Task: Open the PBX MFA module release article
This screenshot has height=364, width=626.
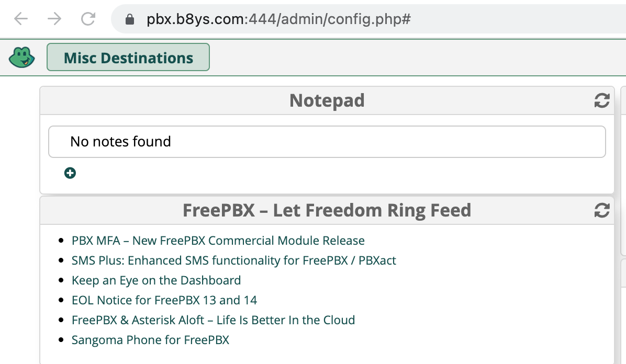Action: coord(218,241)
